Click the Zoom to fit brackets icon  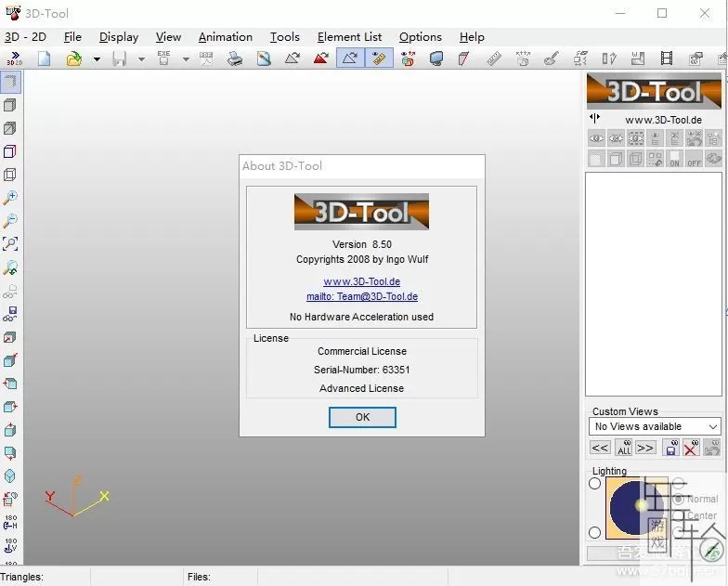pos(10,243)
